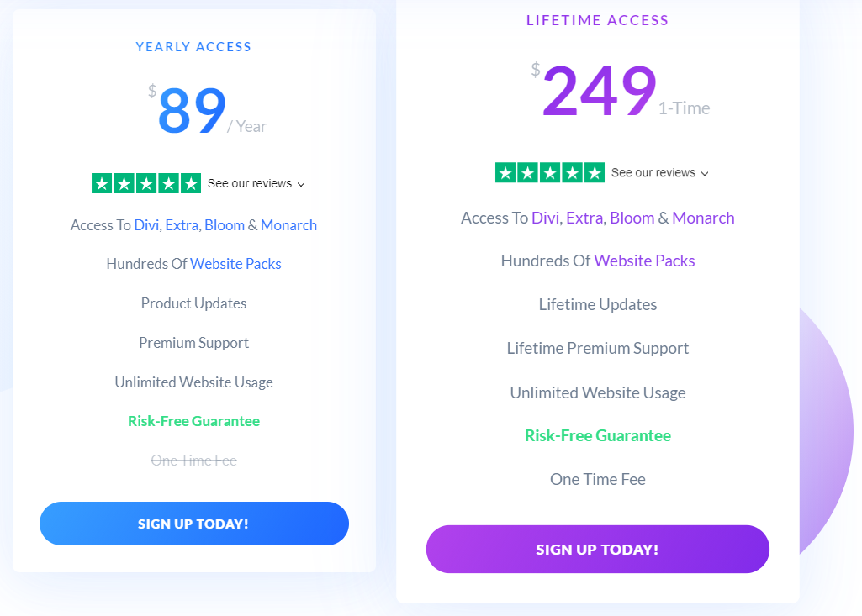This screenshot has width=862, height=616.
Task: Open the blue Divi link in Yearly plan
Action: [x=146, y=225]
